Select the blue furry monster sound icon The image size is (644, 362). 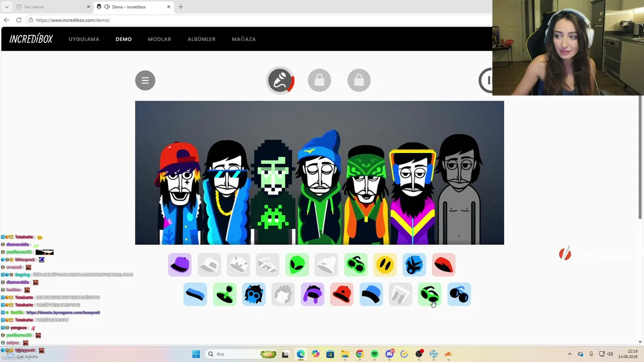(x=254, y=294)
